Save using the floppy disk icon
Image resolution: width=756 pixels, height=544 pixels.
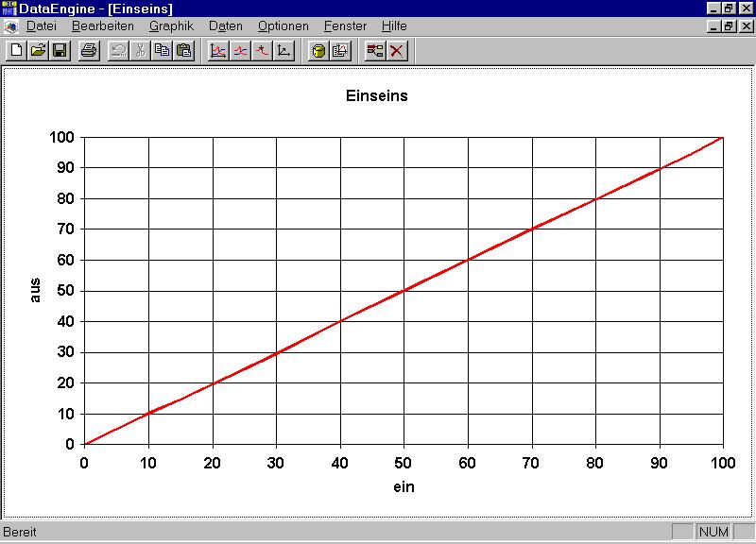pos(59,50)
